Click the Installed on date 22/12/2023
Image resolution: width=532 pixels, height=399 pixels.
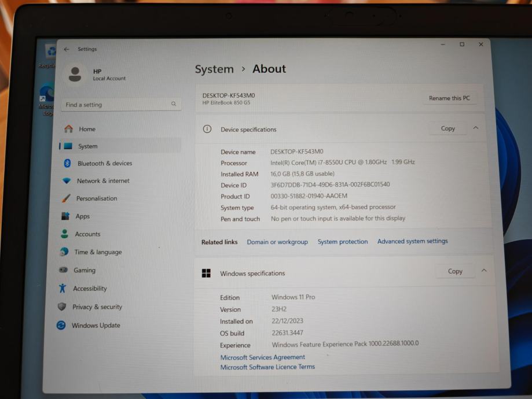click(x=287, y=321)
